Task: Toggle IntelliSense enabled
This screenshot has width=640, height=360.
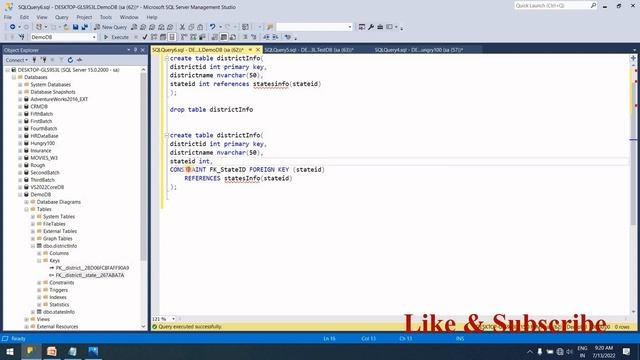Action: point(172,37)
